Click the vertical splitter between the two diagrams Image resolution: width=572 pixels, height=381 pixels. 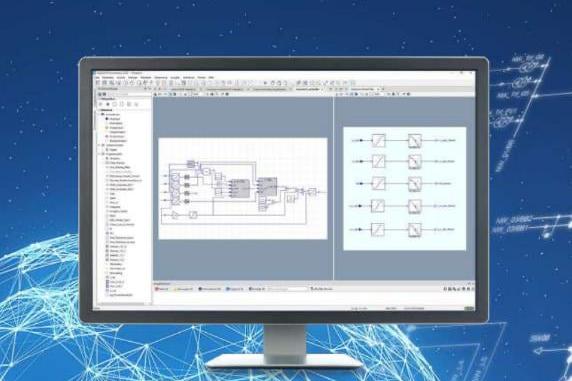[334, 189]
